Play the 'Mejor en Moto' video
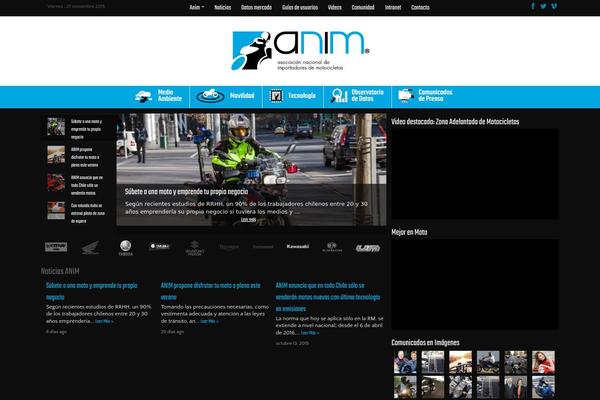600x400 pixels. click(x=475, y=284)
